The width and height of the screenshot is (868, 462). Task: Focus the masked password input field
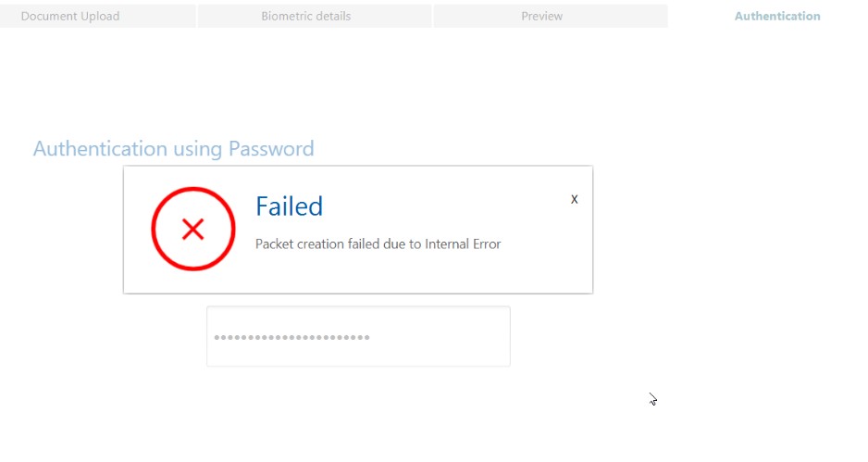tap(358, 337)
